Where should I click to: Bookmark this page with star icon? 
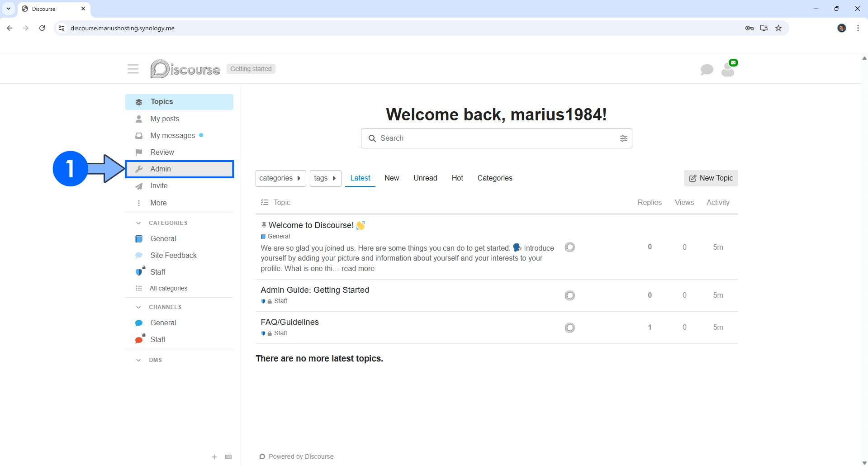(x=778, y=28)
